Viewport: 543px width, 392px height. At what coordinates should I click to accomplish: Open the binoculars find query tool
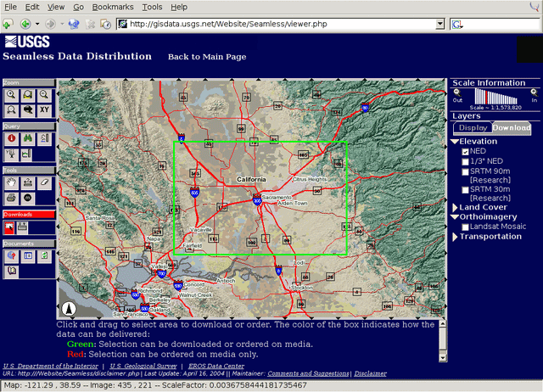pos(27,138)
